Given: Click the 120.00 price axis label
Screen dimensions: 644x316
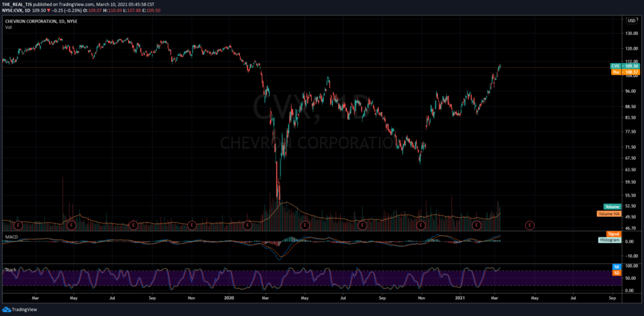Looking at the screenshot, I should pyautogui.click(x=631, y=48).
